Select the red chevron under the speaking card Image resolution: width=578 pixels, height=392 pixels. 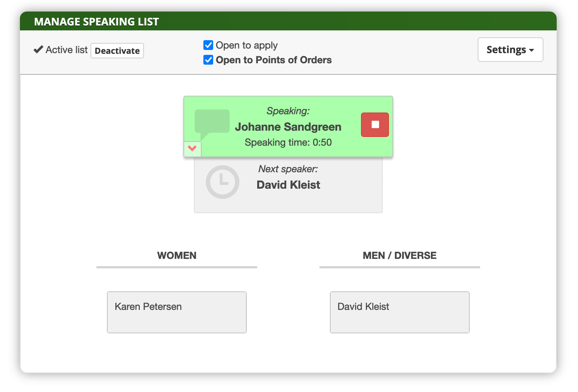click(192, 148)
